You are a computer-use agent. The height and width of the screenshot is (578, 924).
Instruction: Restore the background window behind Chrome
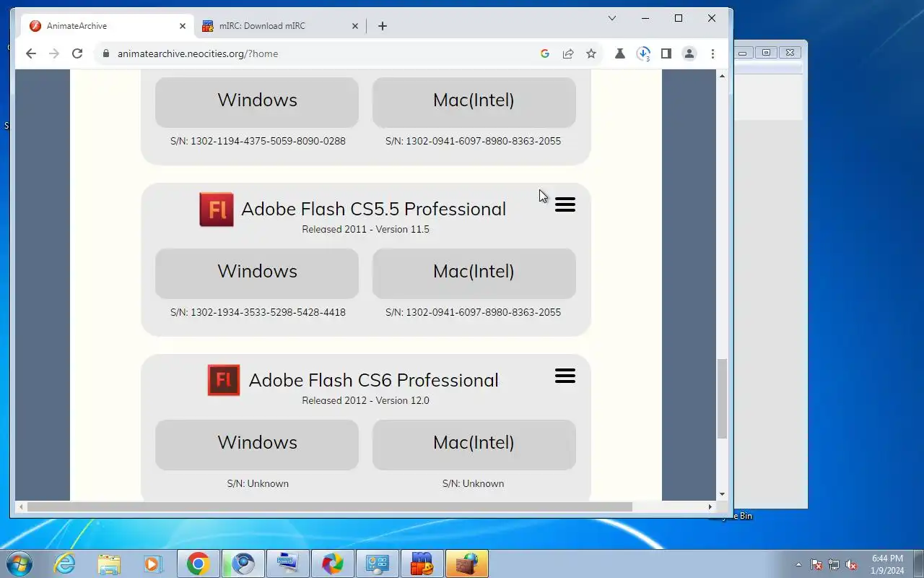point(767,52)
